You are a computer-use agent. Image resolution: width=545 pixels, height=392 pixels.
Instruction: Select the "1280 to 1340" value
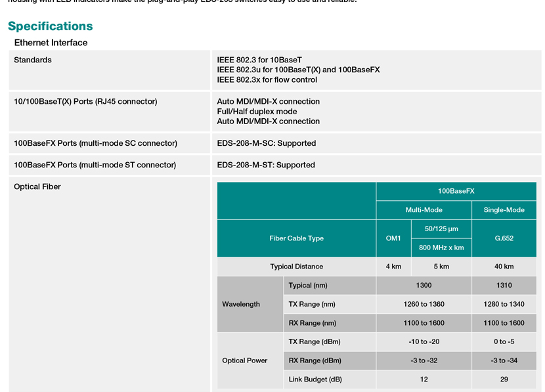point(504,304)
